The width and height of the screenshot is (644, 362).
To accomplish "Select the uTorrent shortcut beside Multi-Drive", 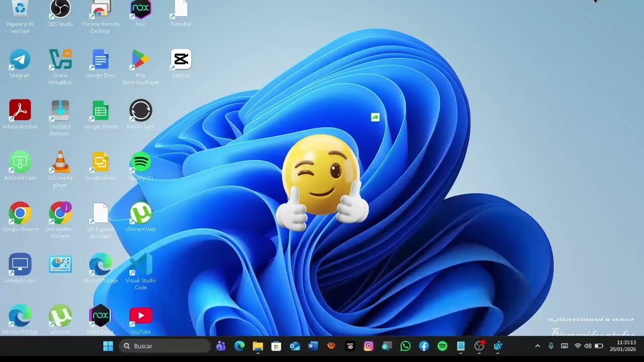I will pyautogui.click(x=60, y=316).
